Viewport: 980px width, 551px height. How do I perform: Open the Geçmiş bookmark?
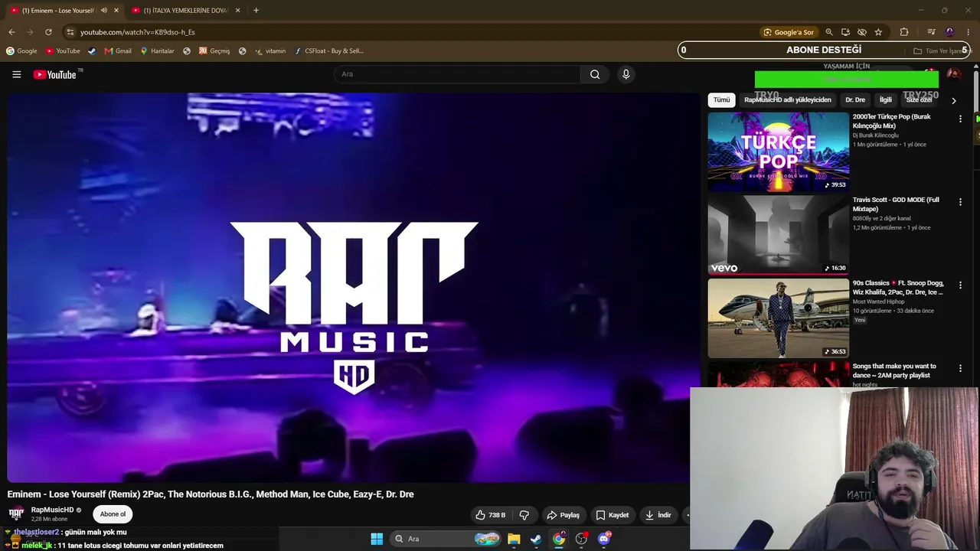point(214,51)
